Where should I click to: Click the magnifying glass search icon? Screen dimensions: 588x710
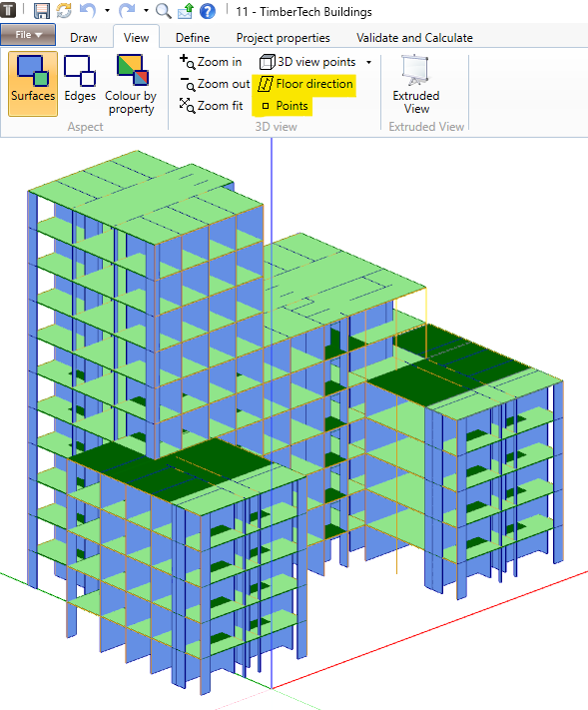click(x=163, y=10)
